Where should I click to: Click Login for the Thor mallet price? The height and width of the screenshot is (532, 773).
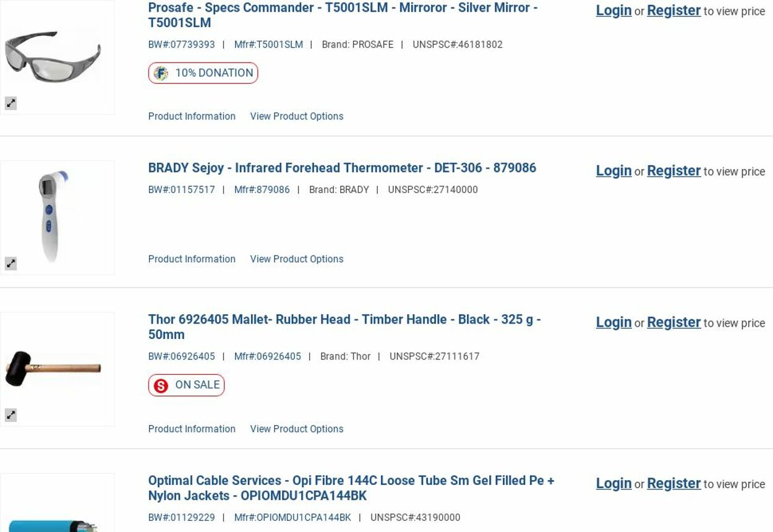coord(613,322)
